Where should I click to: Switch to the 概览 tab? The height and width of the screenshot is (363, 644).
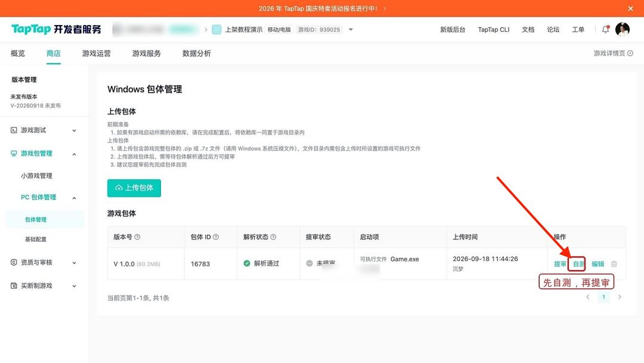point(18,54)
